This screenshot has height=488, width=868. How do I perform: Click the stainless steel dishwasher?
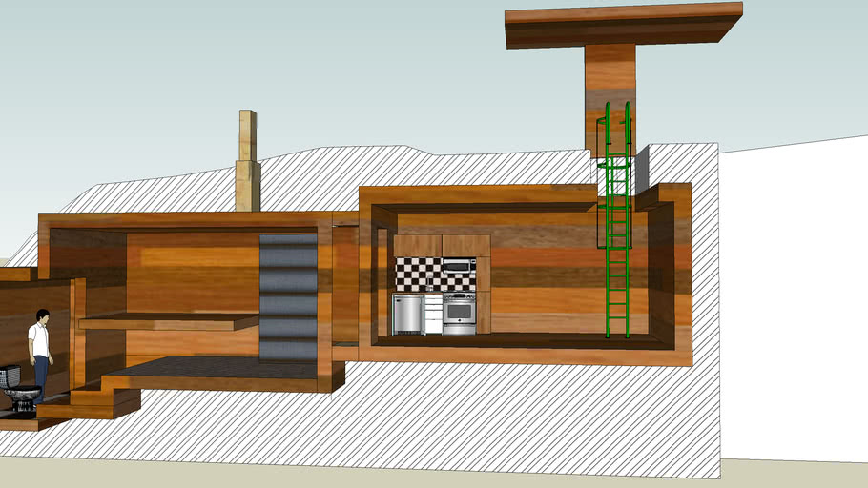[x=408, y=314]
